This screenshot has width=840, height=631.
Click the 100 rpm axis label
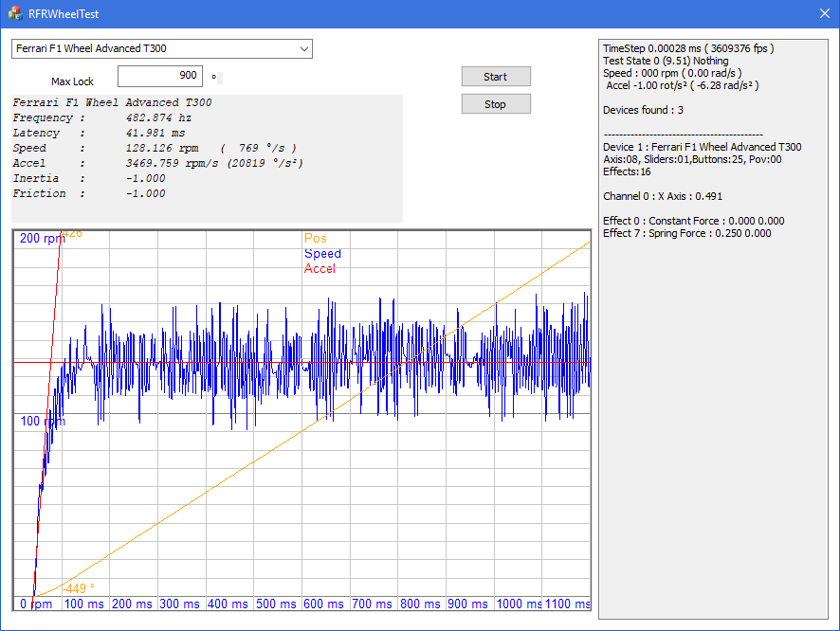(x=42, y=421)
